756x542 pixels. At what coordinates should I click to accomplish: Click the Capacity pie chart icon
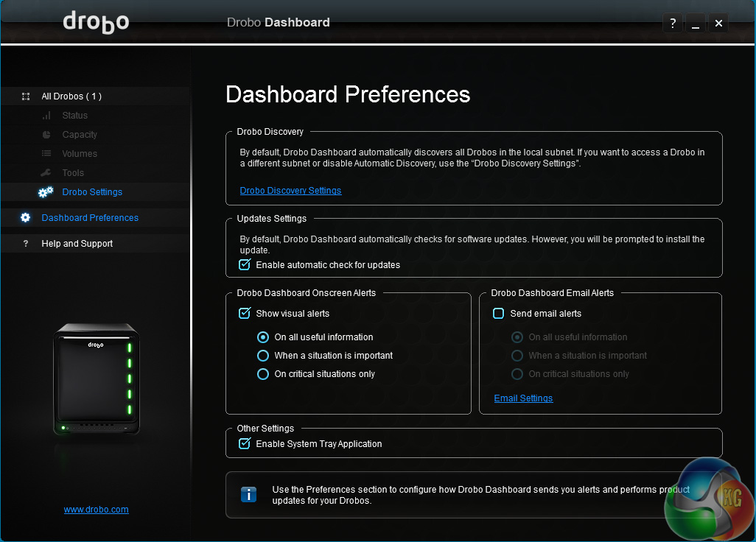coord(46,135)
